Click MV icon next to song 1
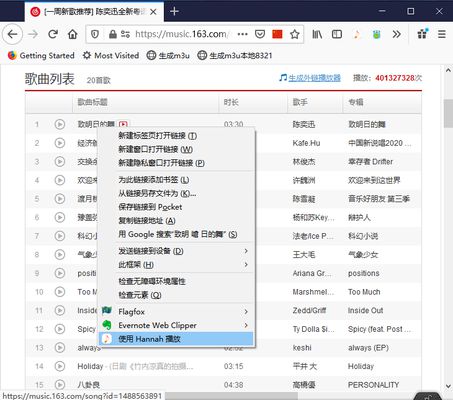 click(123, 124)
